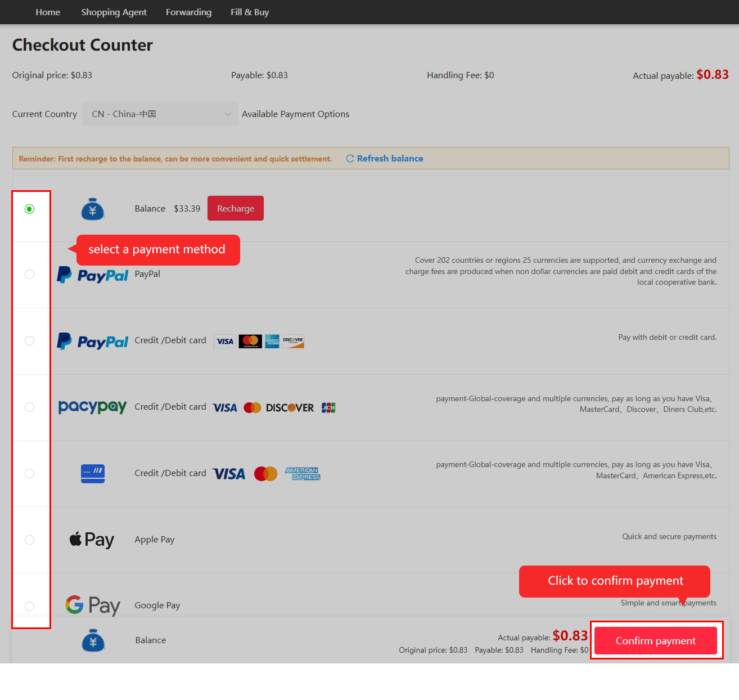Click the pacypay logo

93,407
